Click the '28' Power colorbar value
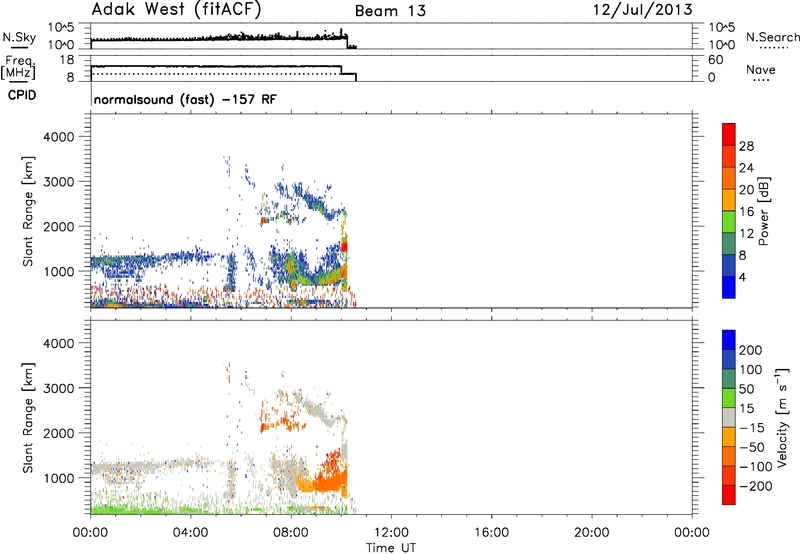Image resolution: width=800 pixels, height=554 pixels. 746,146
